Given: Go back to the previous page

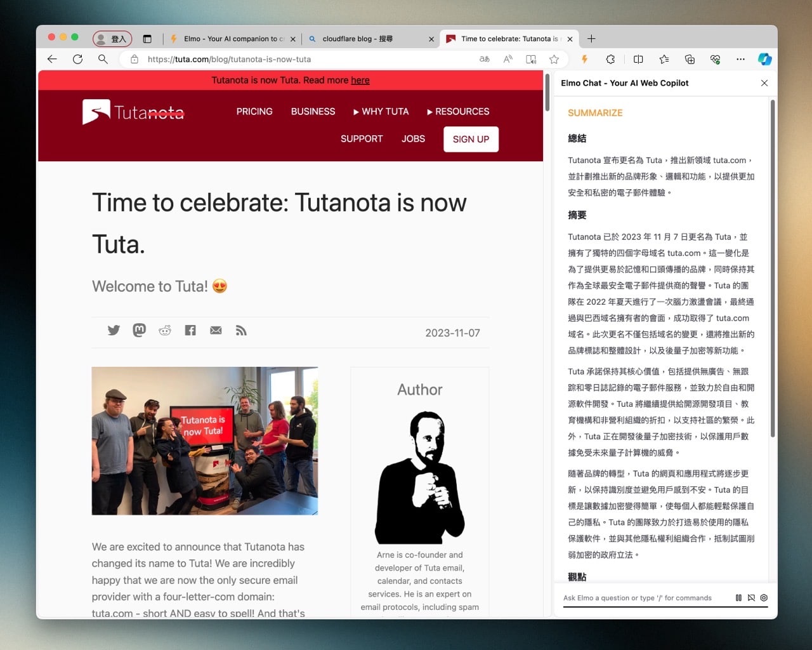Looking at the screenshot, I should (52, 59).
